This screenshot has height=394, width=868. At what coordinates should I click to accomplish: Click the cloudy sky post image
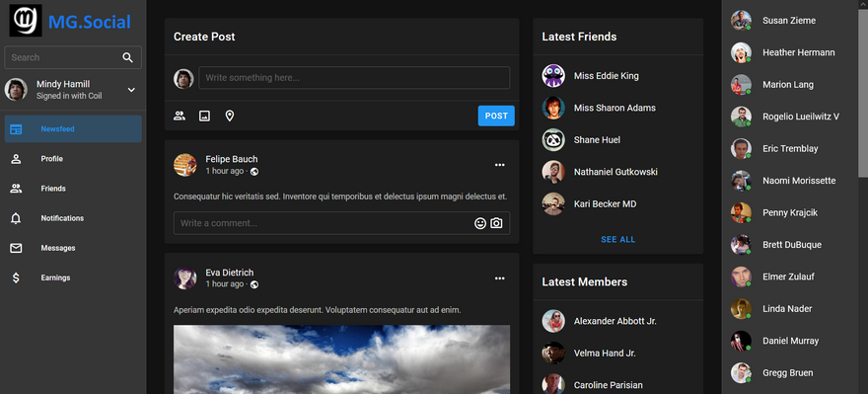(x=341, y=359)
